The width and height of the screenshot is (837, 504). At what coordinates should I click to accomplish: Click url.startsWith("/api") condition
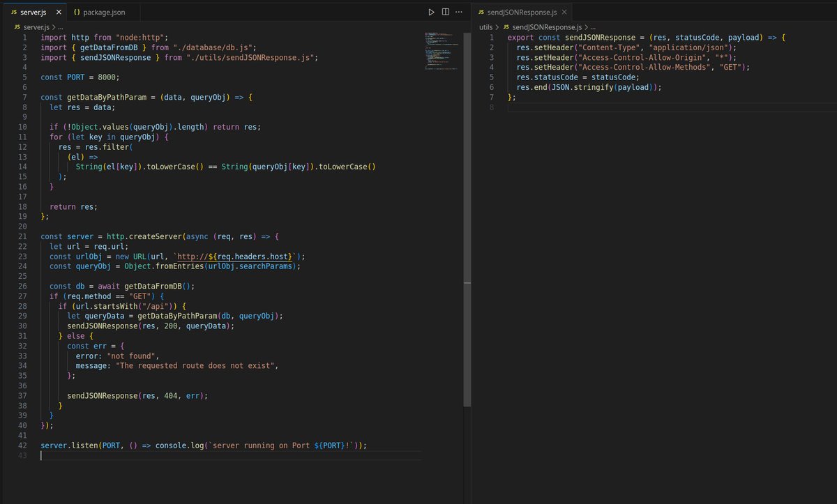[x=125, y=306]
